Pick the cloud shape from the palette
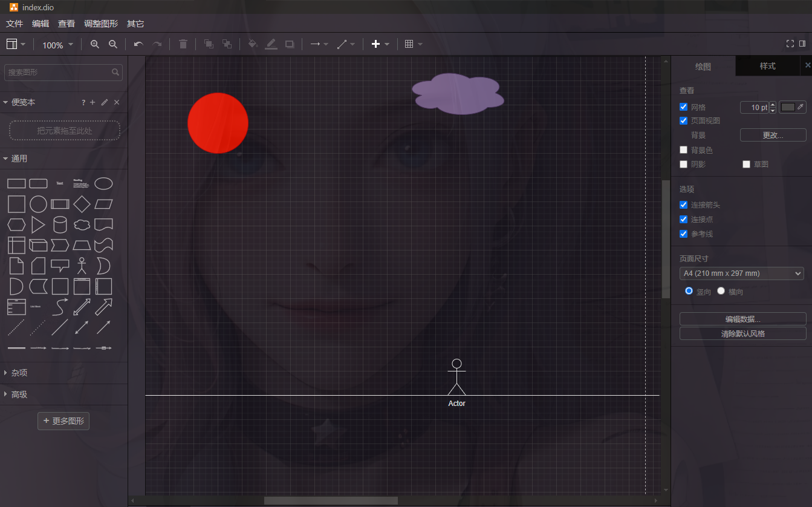Image resolution: width=812 pixels, height=507 pixels. [x=82, y=225]
